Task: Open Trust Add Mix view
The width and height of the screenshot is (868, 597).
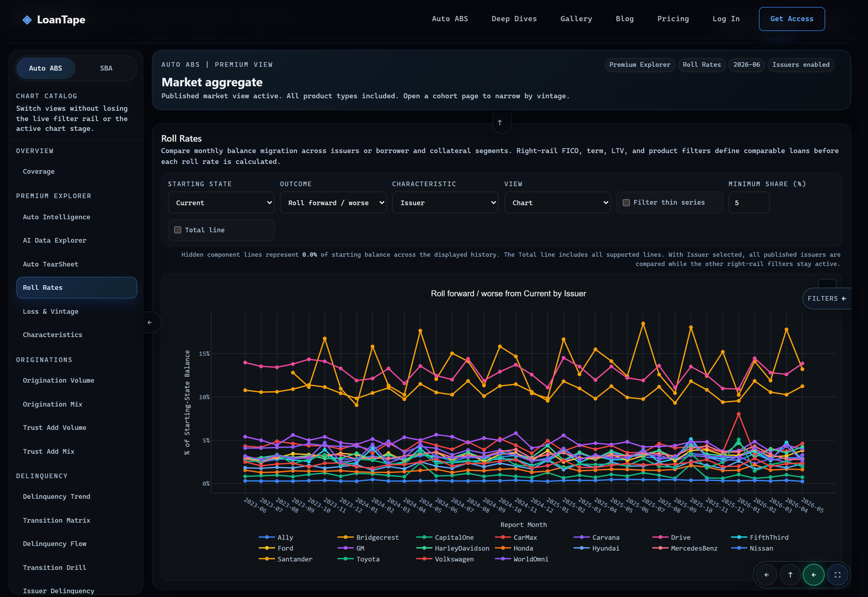Action: click(76, 452)
